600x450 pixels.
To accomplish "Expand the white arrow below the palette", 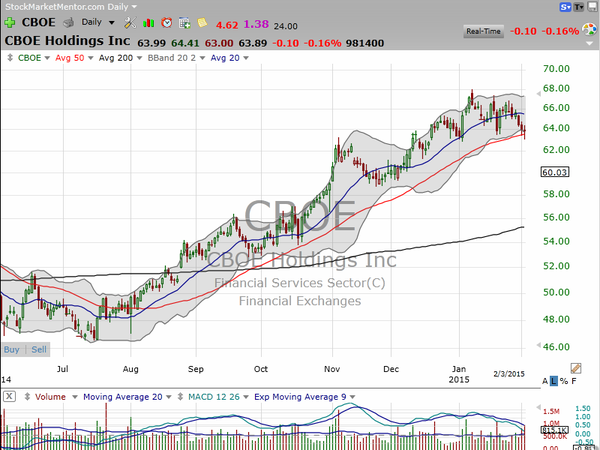I will click(x=590, y=44).
